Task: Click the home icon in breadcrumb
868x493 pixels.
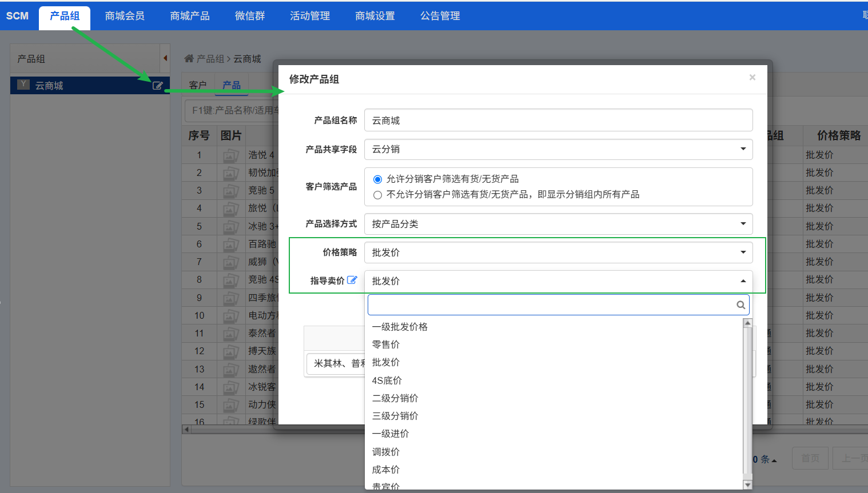Action: 189,58
